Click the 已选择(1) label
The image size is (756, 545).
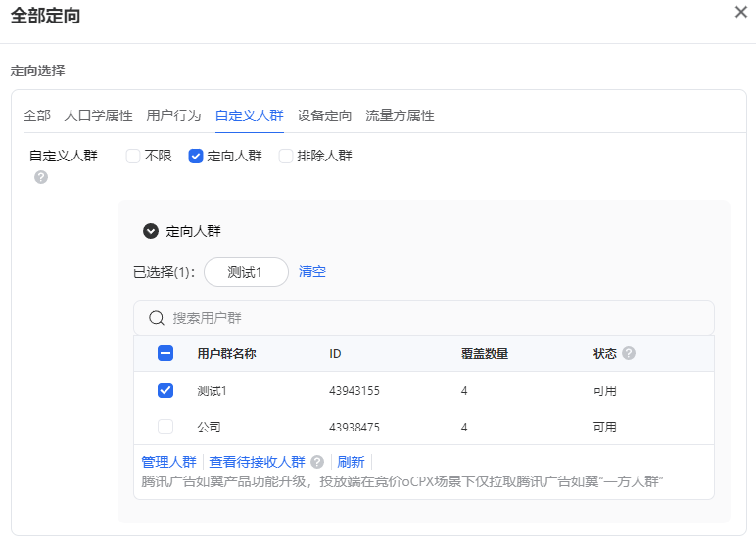click(164, 272)
